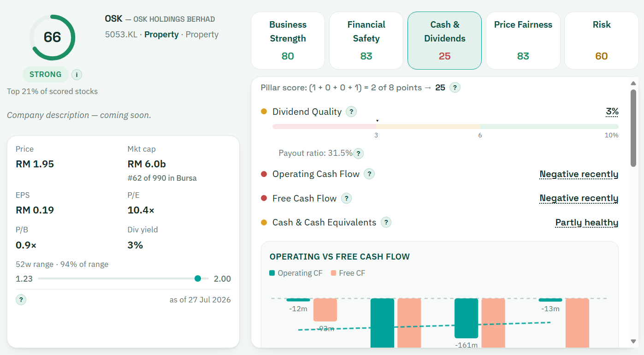Open the Financial Safety pillar tab
This screenshot has width=644, height=355.
click(366, 41)
